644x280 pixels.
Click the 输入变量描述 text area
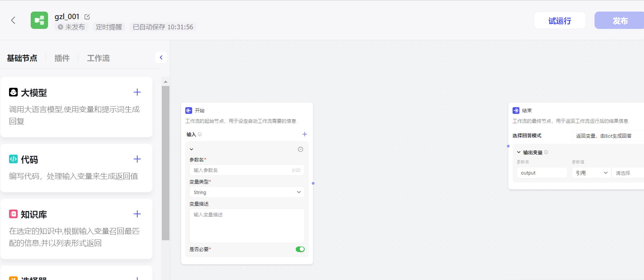pos(247,225)
